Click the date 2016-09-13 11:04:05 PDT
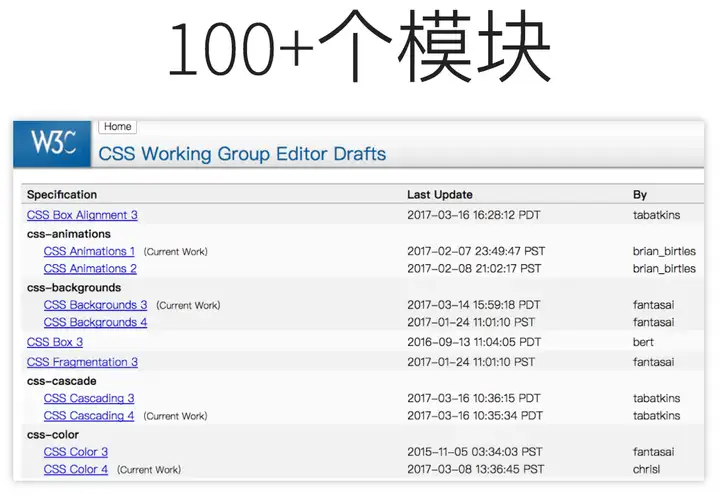The height and width of the screenshot is (496, 720). click(x=474, y=342)
